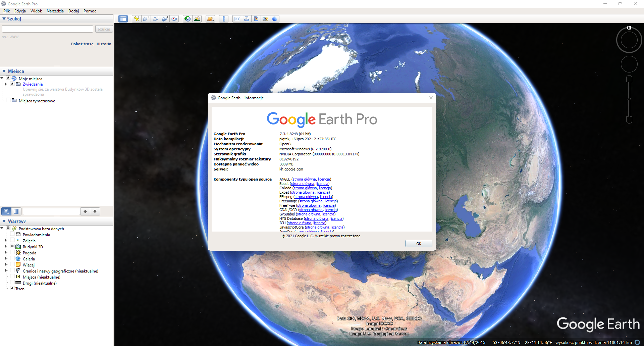Viewport: 644px width, 346px height.
Task: Enable the Zdjęcia layer checkbox
Action: (12, 240)
